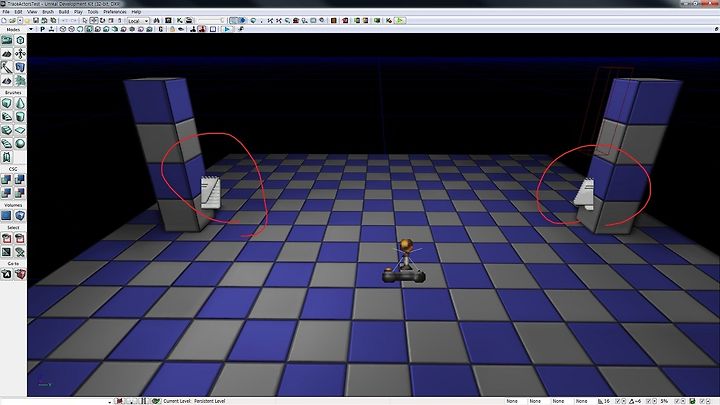Open the Play menu
Viewport: 720px width, 405px height.
tap(79, 11)
